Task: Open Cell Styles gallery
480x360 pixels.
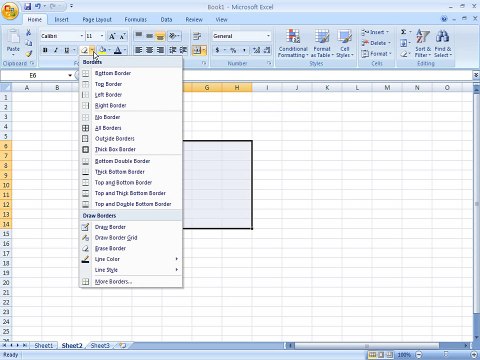Action: click(x=345, y=43)
